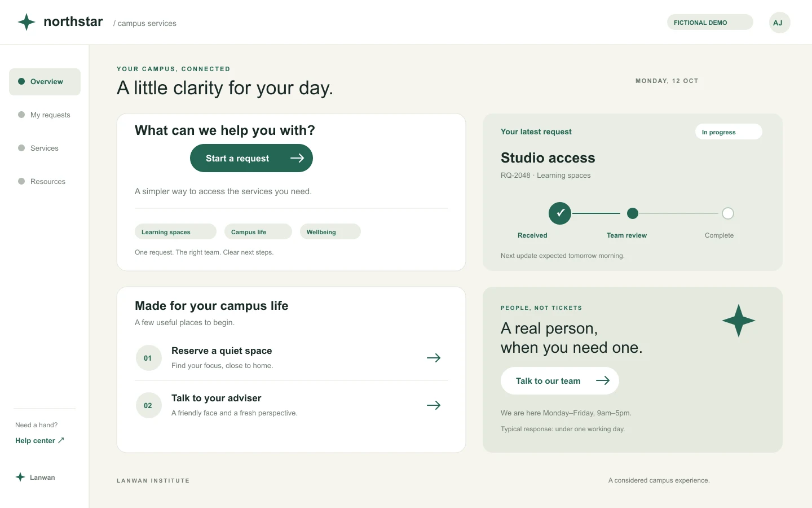Click the Talk to our team button
This screenshot has width=812, height=508.
560,381
